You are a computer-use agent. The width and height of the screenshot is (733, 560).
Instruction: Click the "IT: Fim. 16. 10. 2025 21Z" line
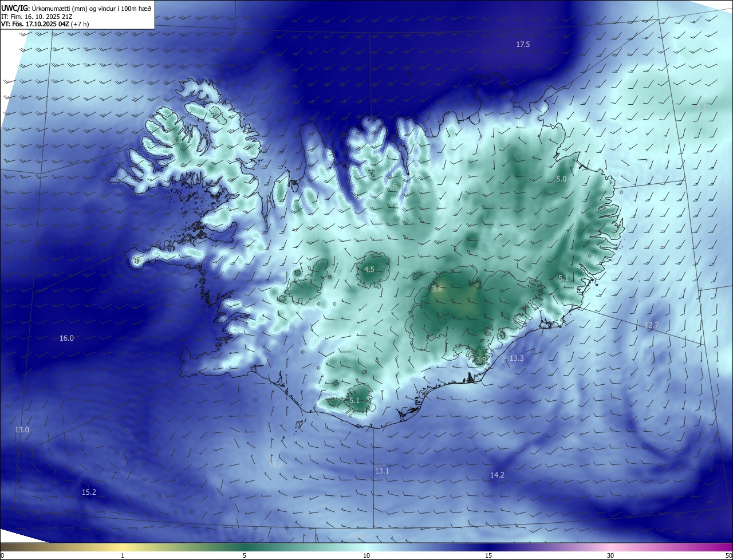(38, 17)
